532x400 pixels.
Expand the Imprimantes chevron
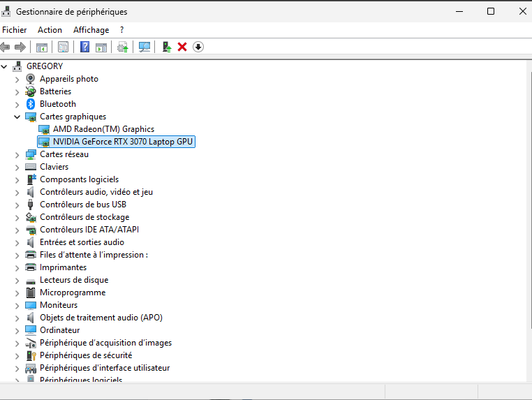17,268
